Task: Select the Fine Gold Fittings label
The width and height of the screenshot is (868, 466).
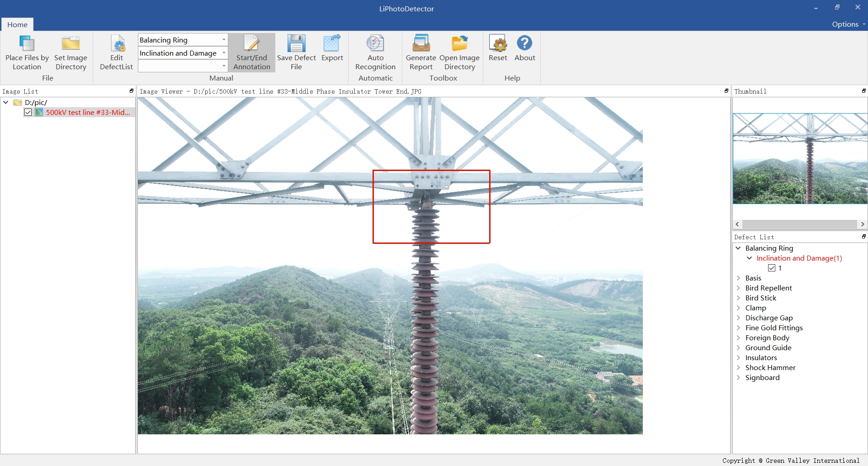Action: click(774, 328)
